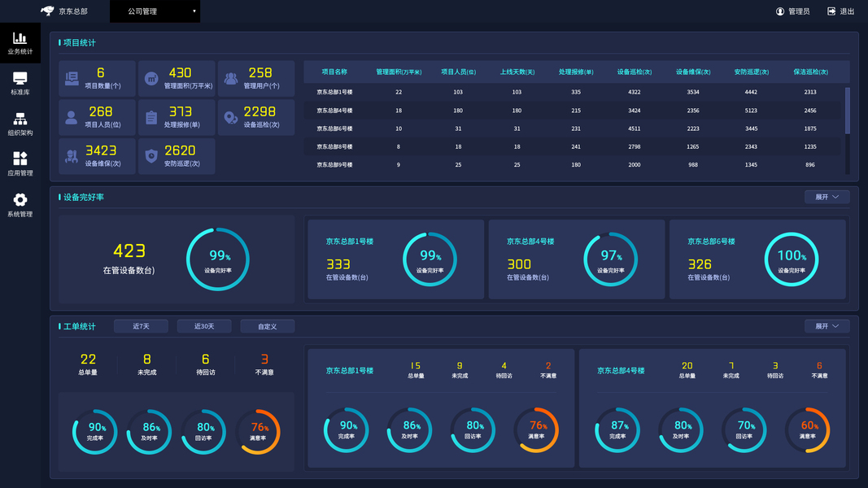The height and width of the screenshot is (488, 868).
Task: Click the 退出 logout icon
Action: (x=831, y=11)
